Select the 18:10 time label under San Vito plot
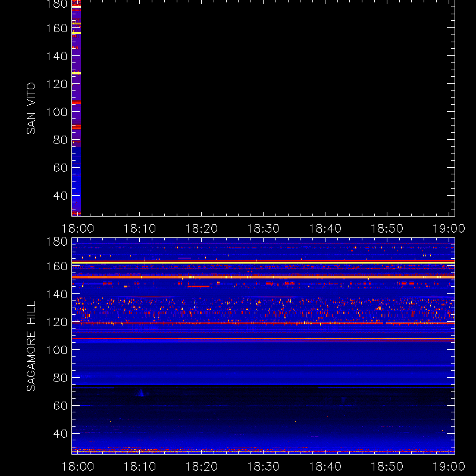The image size is (476, 476). pos(140,228)
